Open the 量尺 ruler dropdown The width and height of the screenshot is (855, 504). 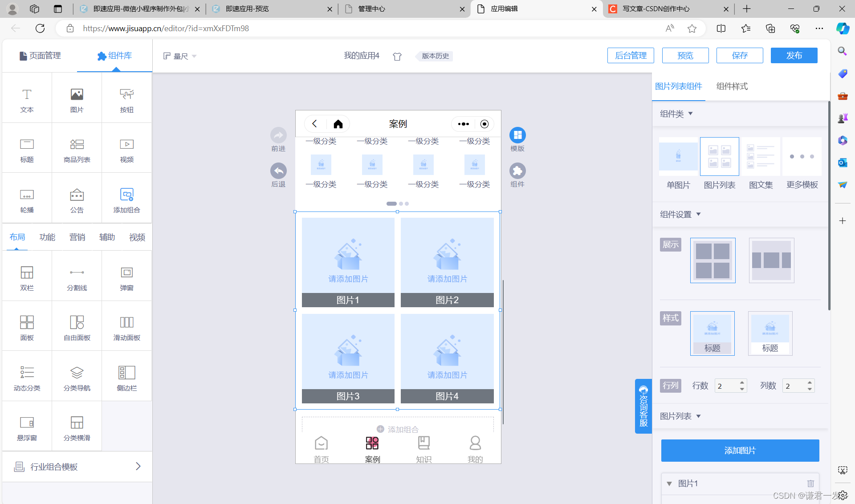pyautogui.click(x=180, y=56)
